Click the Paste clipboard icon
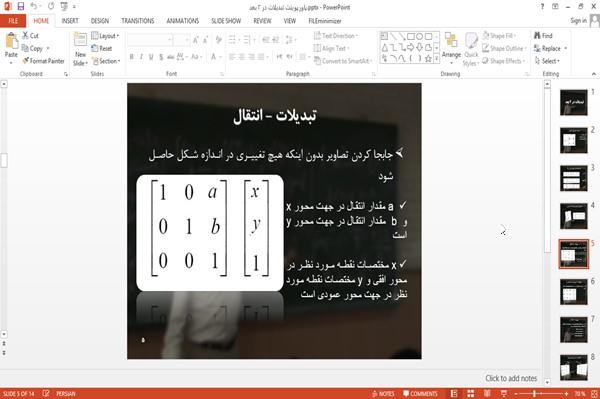This screenshot has width=600, height=399. [x=11, y=41]
